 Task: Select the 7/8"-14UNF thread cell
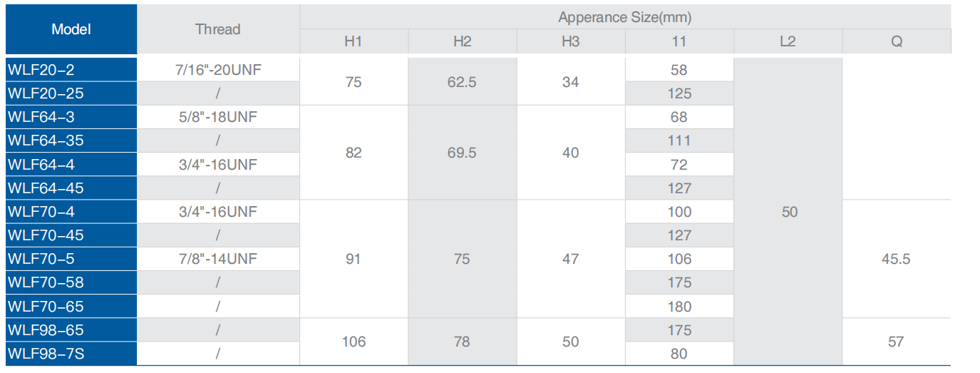click(x=218, y=259)
